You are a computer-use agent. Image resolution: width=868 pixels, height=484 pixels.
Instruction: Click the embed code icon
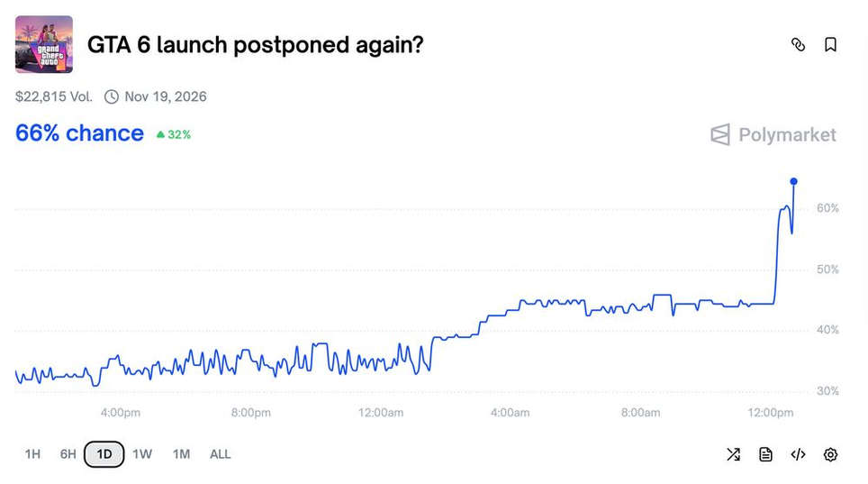click(x=798, y=454)
